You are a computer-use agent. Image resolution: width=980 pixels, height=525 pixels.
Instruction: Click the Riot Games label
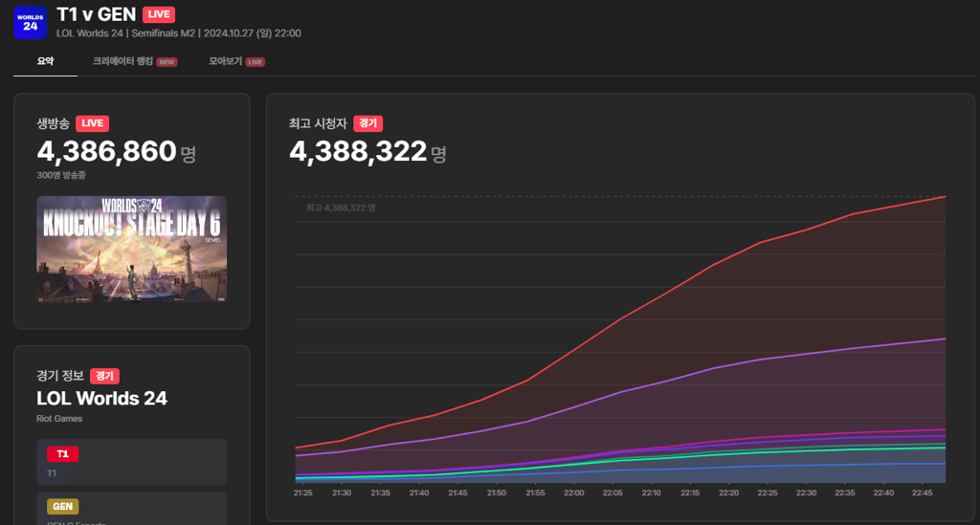(x=59, y=419)
